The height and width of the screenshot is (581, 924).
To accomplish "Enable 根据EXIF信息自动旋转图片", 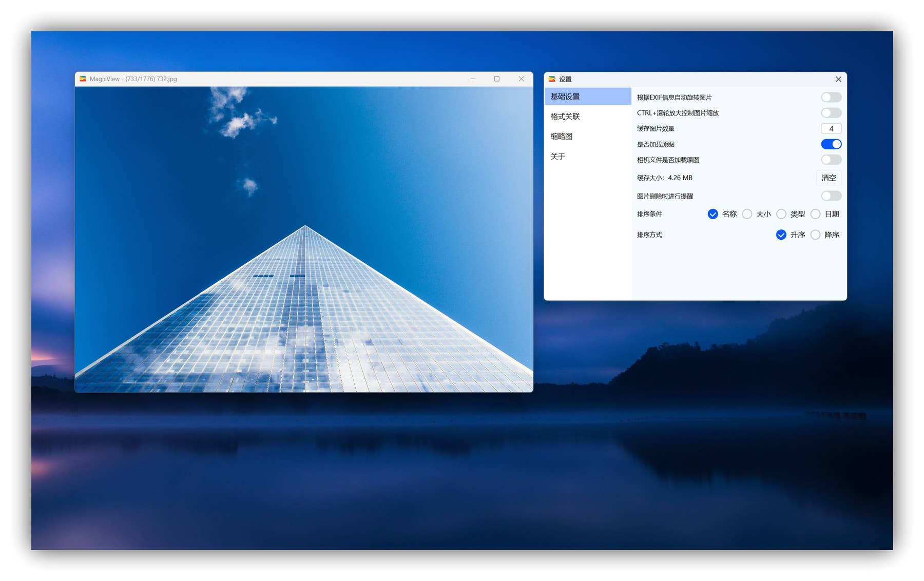I will coord(831,97).
